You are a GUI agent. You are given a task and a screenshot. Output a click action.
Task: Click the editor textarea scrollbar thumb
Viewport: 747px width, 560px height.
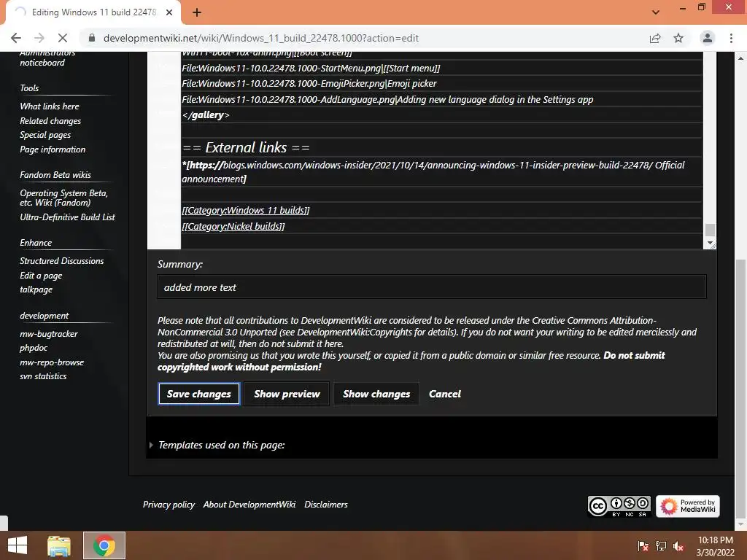pyautogui.click(x=710, y=230)
